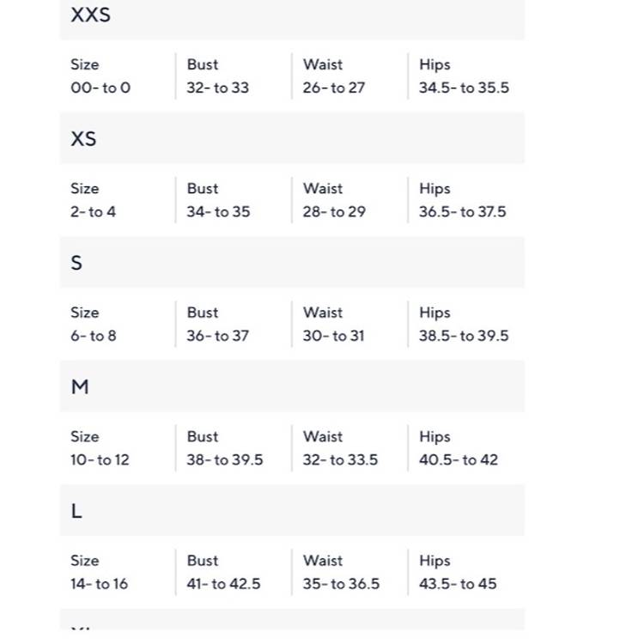Screen dimensions: 644x644
Task: Click the S size value 6- to 8
Action: (x=93, y=336)
